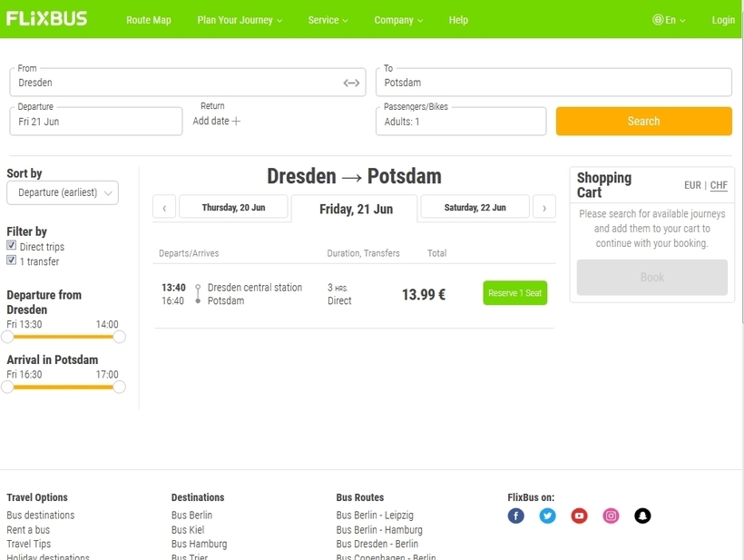Viewport: 744px width, 560px height.
Task: Click the Login link
Action: coord(723,20)
